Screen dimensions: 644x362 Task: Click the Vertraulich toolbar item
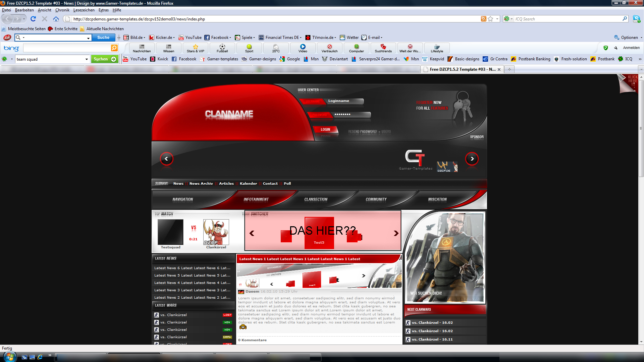click(x=330, y=48)
